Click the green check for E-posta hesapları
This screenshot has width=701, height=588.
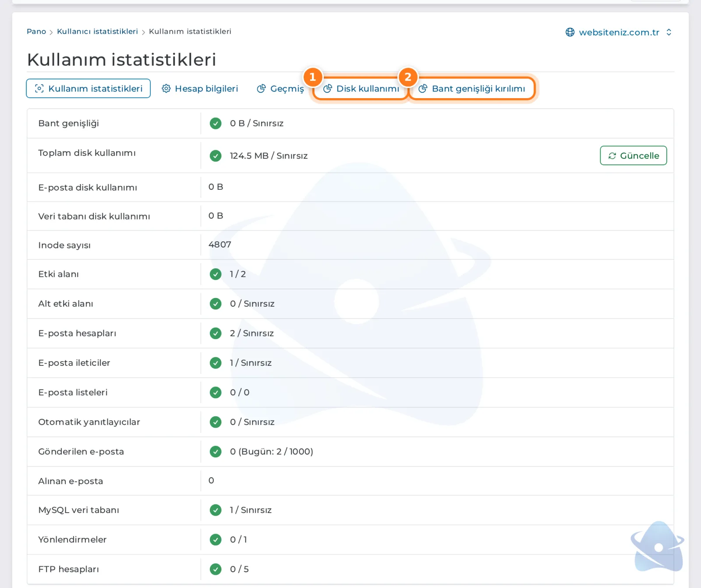pos(216,333)
